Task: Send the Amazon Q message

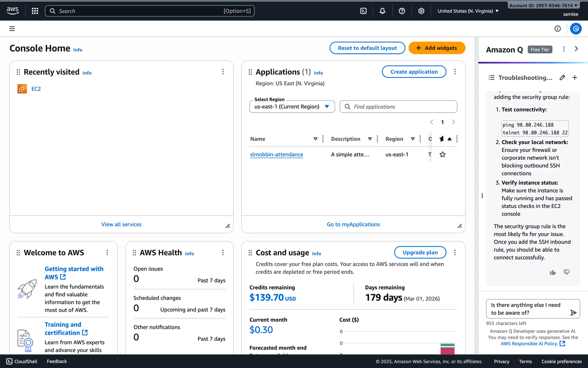Action: [573, 312]
